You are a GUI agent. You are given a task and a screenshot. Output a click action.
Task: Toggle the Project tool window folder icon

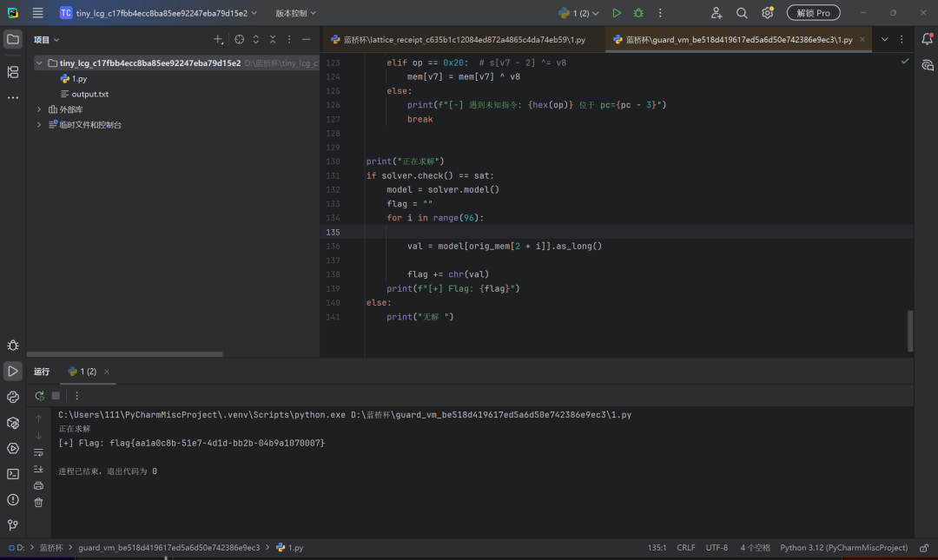tap(12, 39)
